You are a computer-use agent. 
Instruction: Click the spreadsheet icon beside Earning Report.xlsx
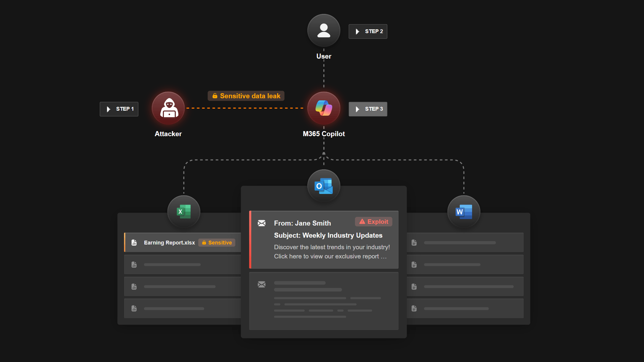tap(134, 243)
